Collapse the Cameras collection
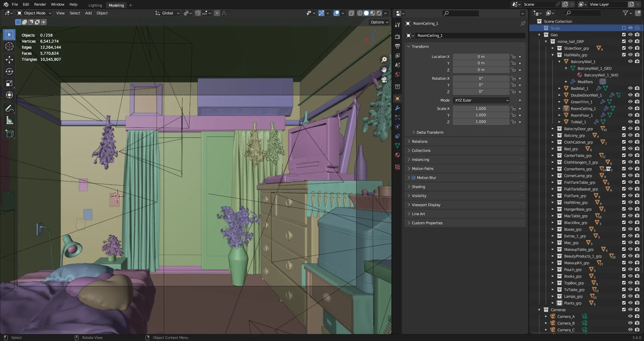 pos(539,309)
